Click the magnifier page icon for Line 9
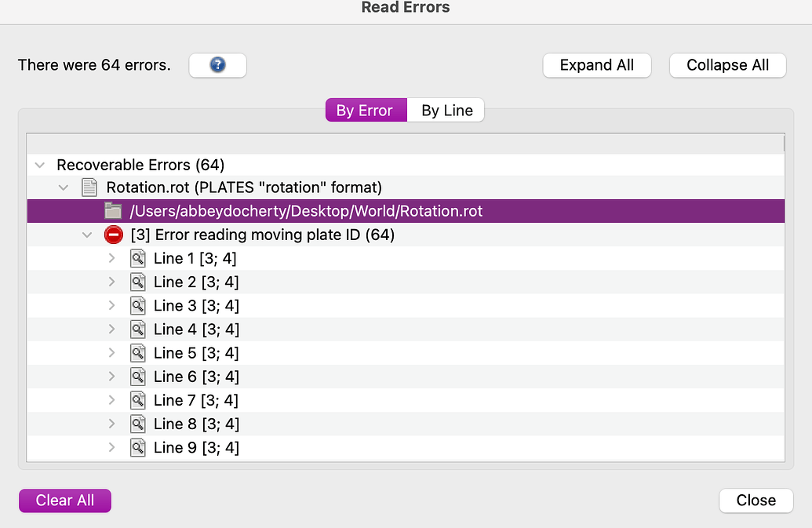 [138, 447]
